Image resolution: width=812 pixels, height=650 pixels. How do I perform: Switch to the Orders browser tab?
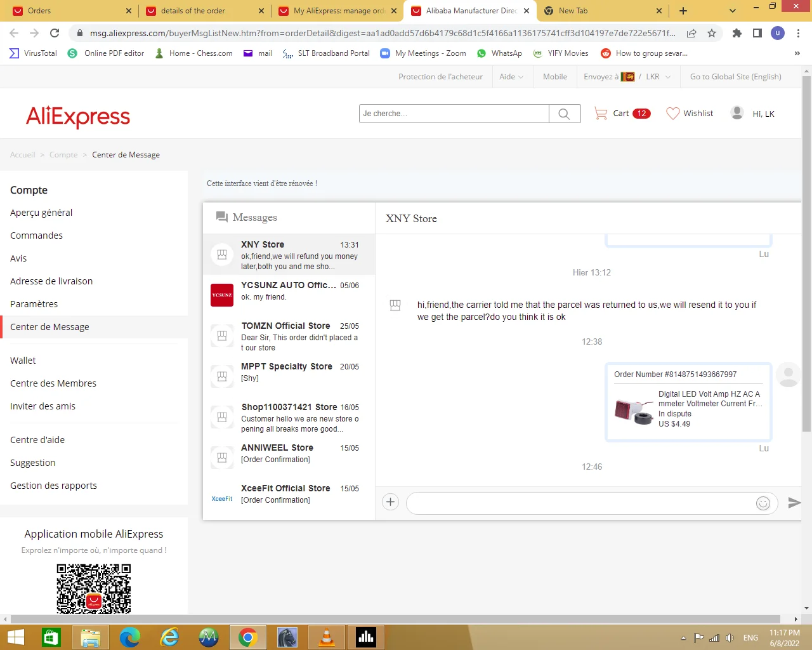click(72, 11)
